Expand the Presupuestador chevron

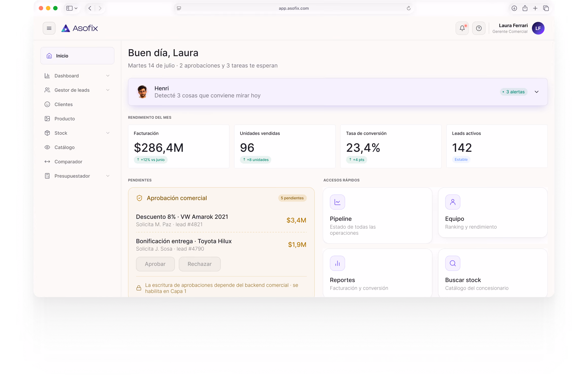click(x=108, y=176)
